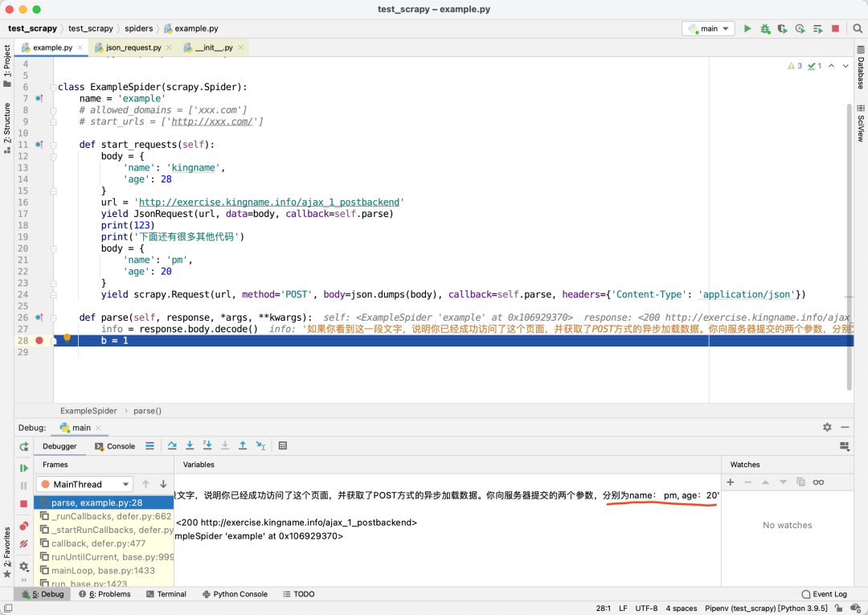Open Debug panel settings gear
868x615 pixels.
tap(827, 428)
